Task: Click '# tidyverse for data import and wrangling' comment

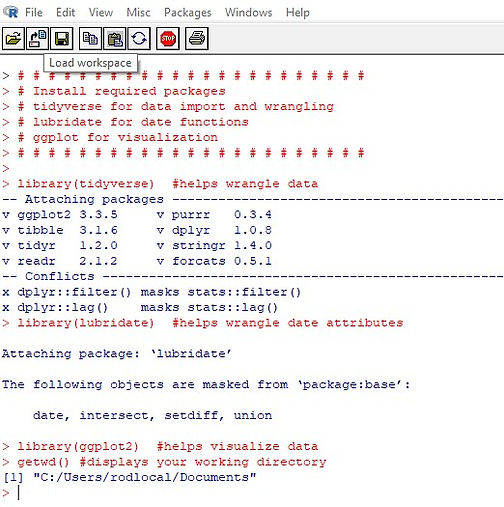Action: 176,106
